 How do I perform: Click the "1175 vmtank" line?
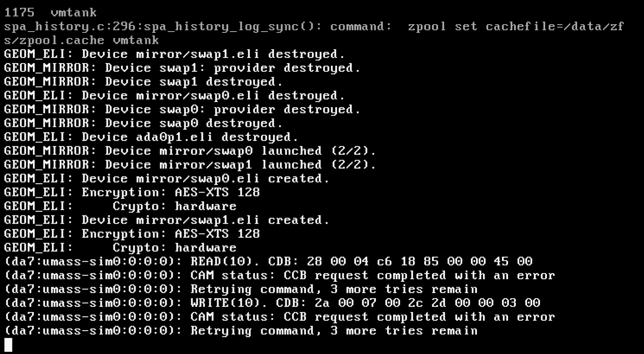tap(51, 13)
